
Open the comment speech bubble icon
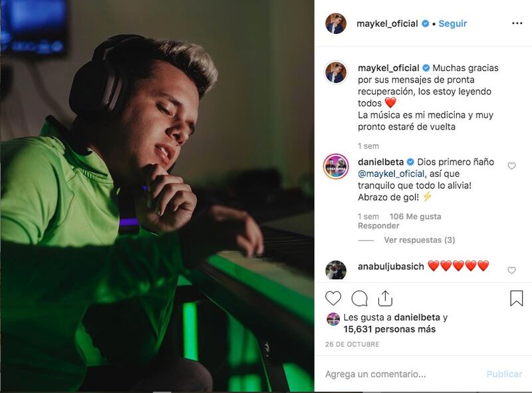coord(359,299)
